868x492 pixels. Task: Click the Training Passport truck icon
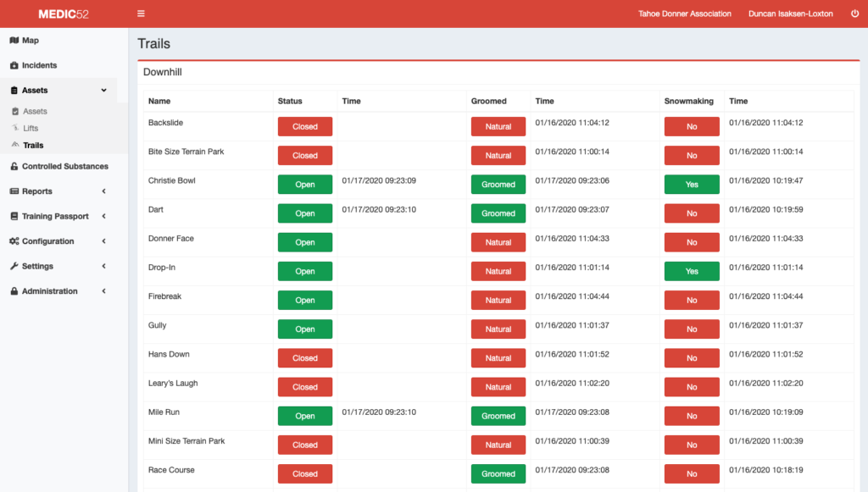coord(14,217)
